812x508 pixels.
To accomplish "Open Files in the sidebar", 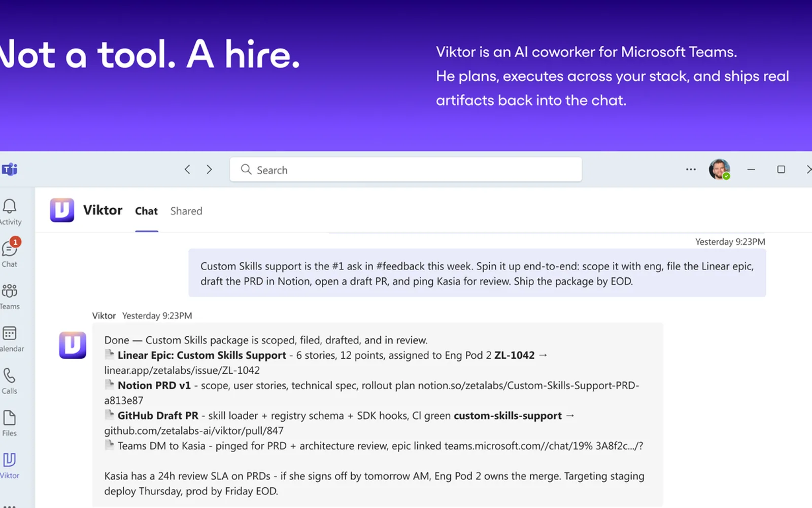I will click(10, 423).
